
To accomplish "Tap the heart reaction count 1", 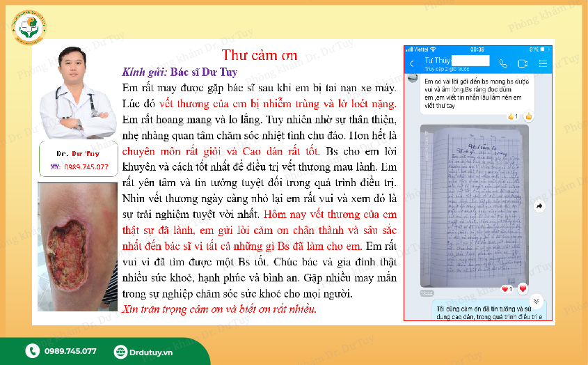I will 507,289.
